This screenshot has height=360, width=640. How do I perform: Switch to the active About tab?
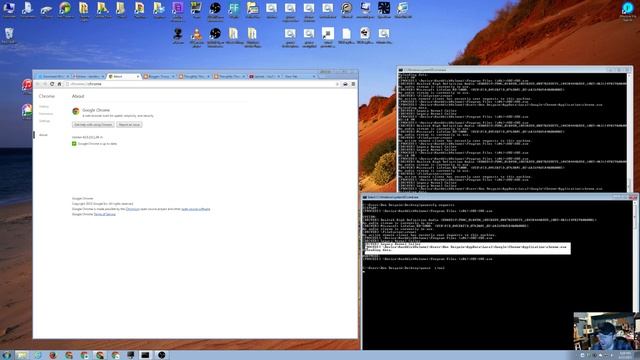(123, 76)
